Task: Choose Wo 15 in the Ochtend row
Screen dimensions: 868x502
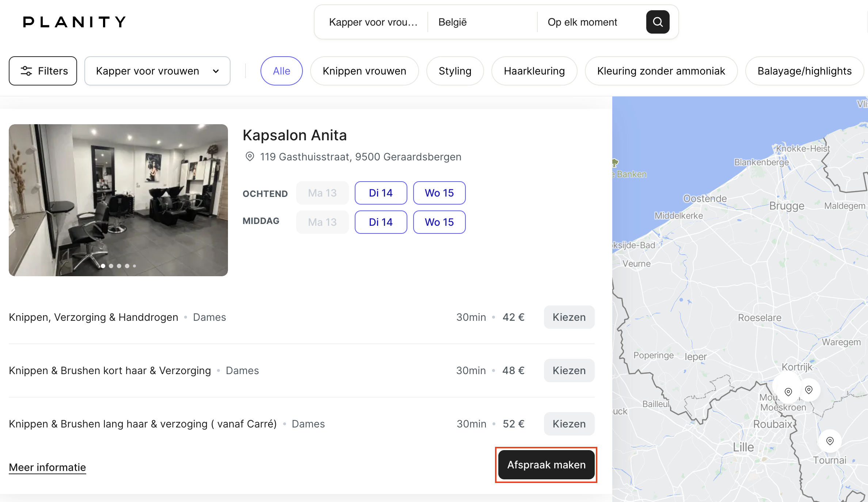Action: tap(439, 193)
